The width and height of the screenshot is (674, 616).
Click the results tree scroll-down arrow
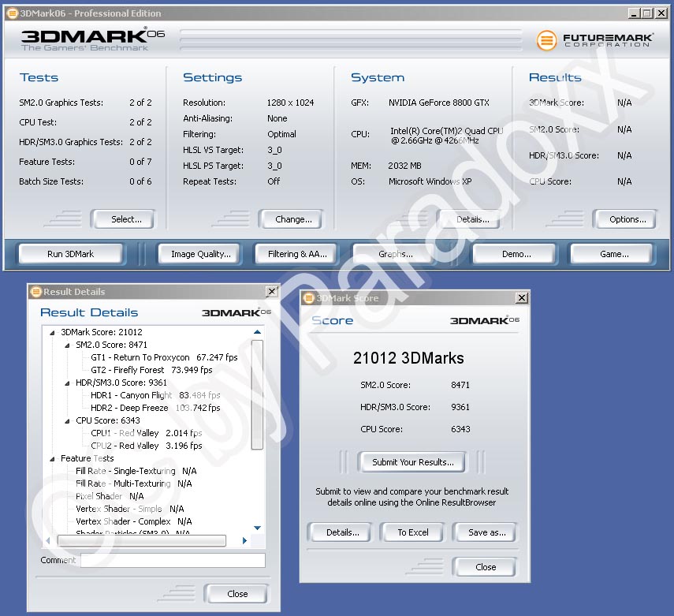257,528
